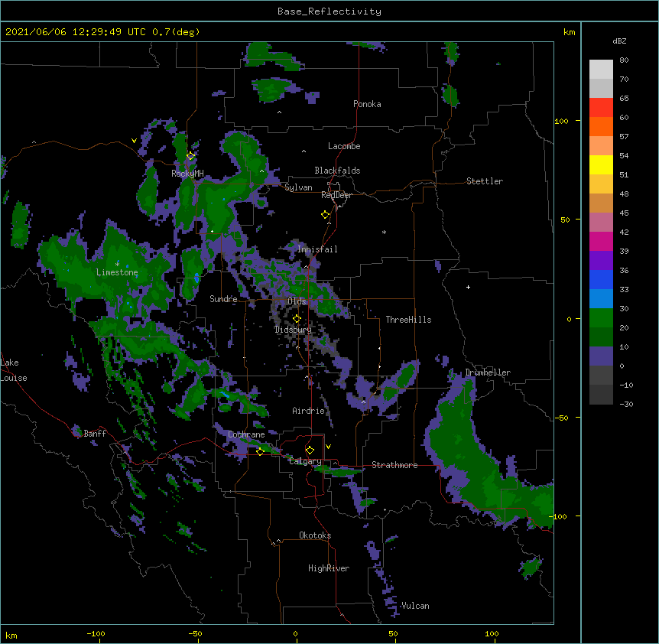The height and width of the screenshot is (644, 659).
Task: Choose the slate purple 0-10 dBZ legend swatch
Action: coord(601,356)
